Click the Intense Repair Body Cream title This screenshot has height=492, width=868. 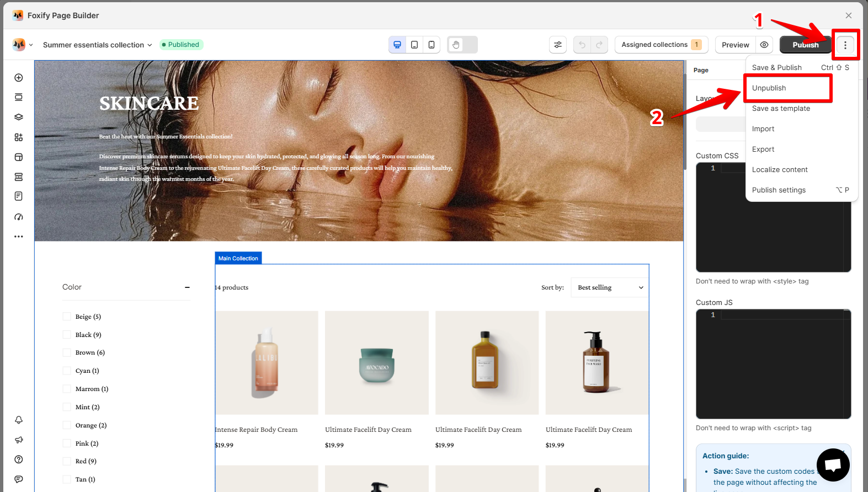pos(256,430)
